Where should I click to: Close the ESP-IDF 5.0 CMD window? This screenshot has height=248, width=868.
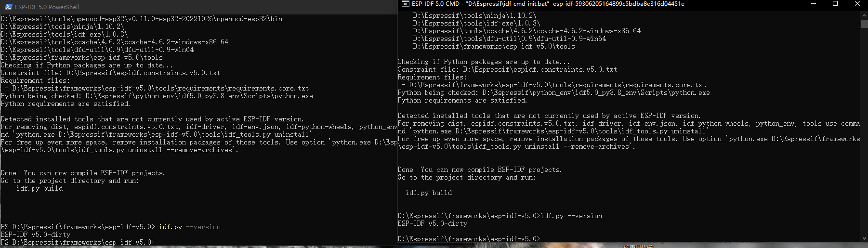coord(857,4)
